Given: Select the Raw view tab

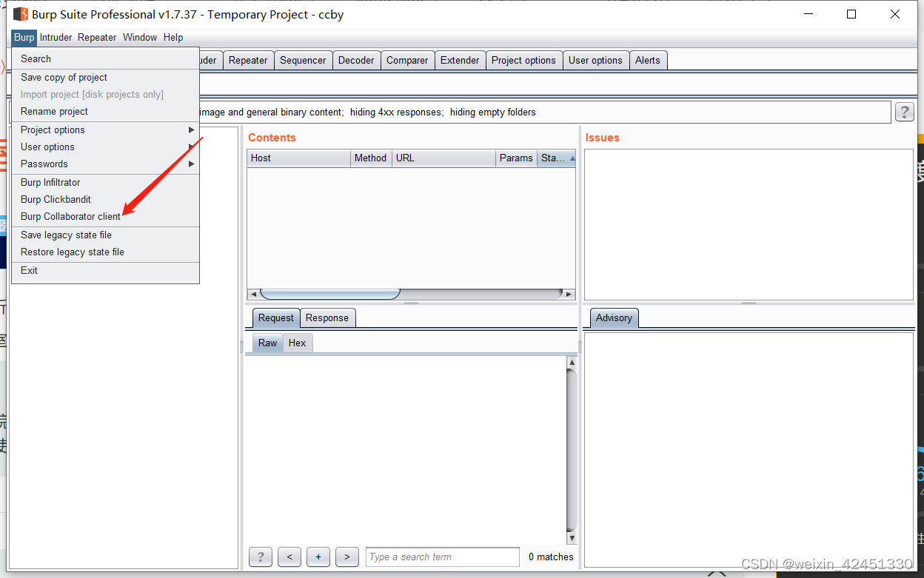Looking at the screenshot, I should pyautogui.click(x=268, y=343).
